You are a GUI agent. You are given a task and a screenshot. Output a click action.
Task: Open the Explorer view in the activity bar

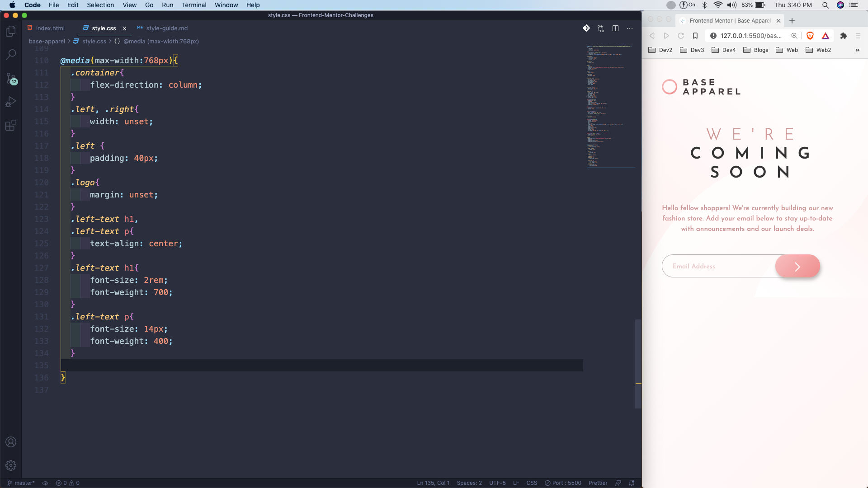[11, 31]
